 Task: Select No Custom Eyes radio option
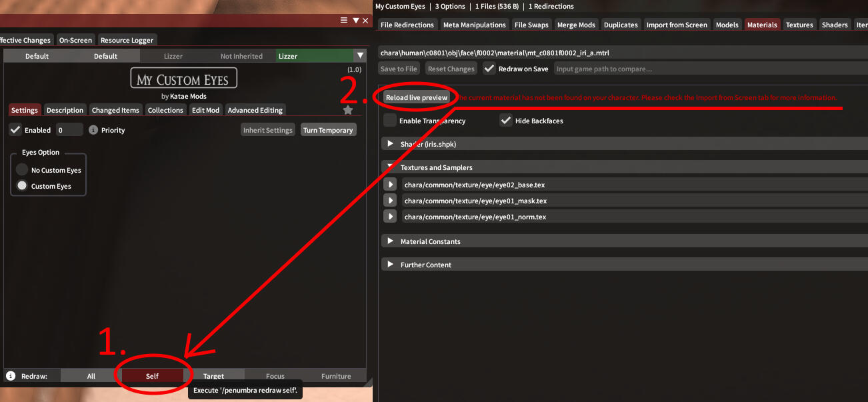point(23,170)
